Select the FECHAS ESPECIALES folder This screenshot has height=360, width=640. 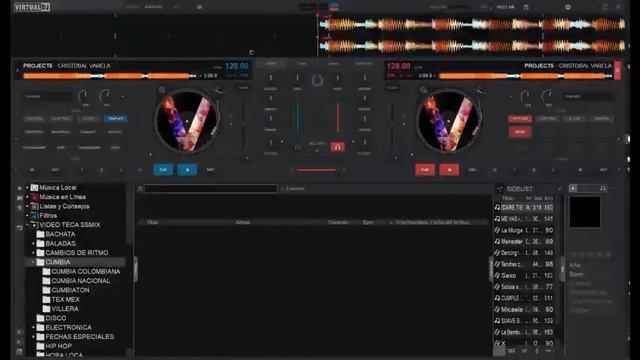[x=80, y=337]
